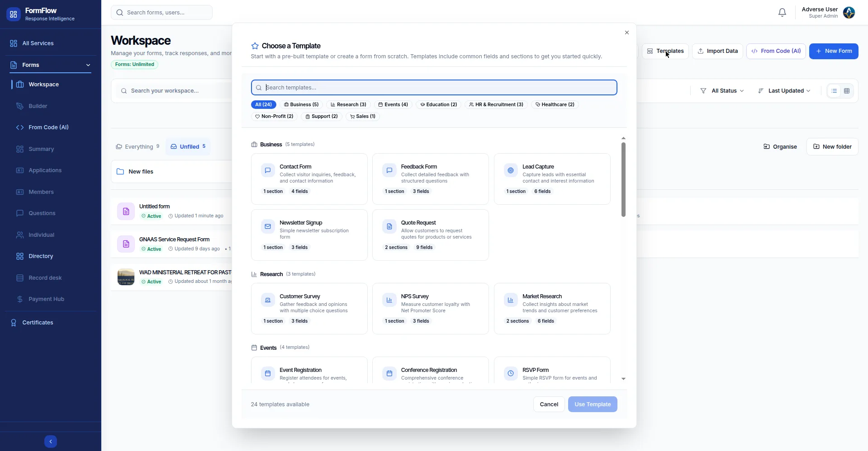Switch to list view layout
This screenshot has height=451, width=868.
point(835,91)
